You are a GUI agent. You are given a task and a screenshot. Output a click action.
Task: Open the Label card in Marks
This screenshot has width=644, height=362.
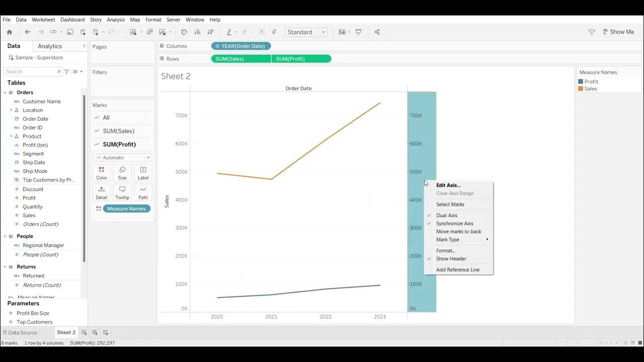(143, 173)
